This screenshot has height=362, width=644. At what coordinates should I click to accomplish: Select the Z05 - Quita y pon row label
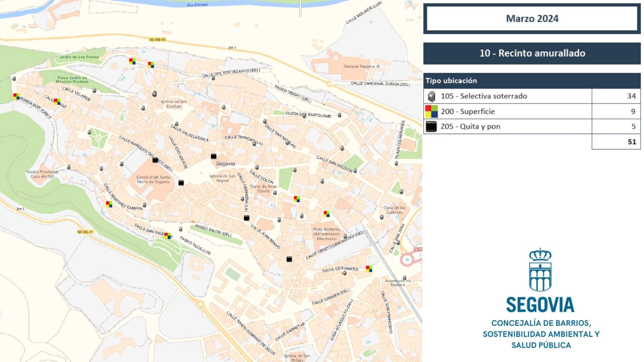click(470, 127)
